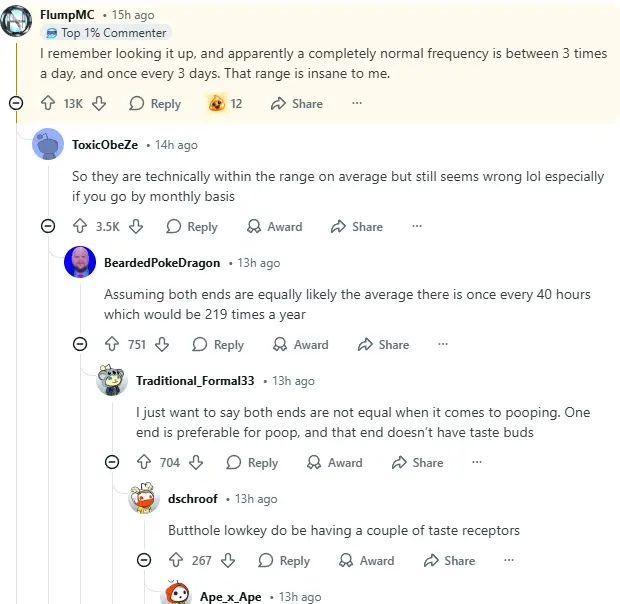
Task: Give award to Traditional_Formal33's comment
Action: click(333, 462)
